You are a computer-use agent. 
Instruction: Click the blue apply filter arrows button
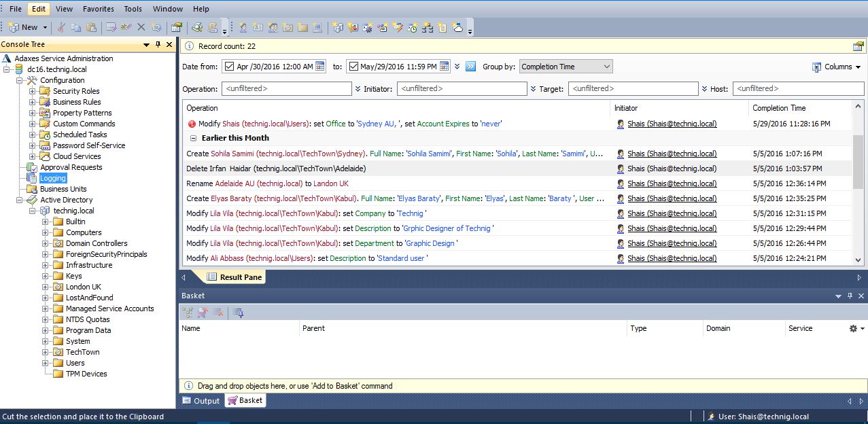(470, 67)
